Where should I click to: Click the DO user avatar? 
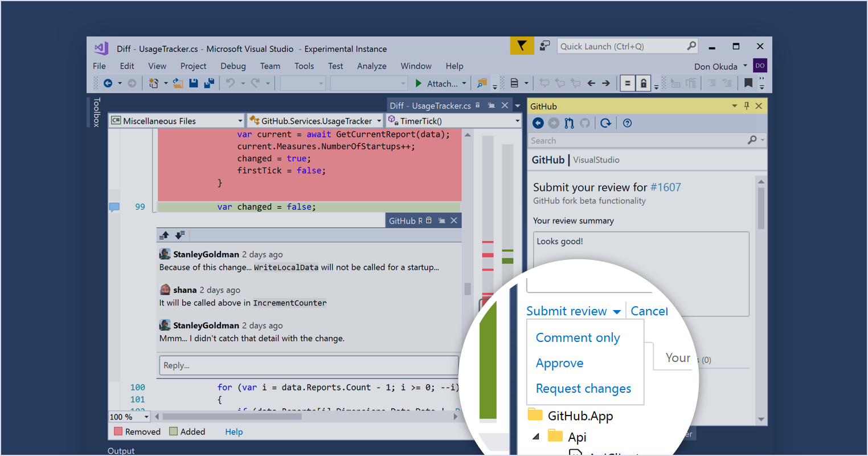760,66
